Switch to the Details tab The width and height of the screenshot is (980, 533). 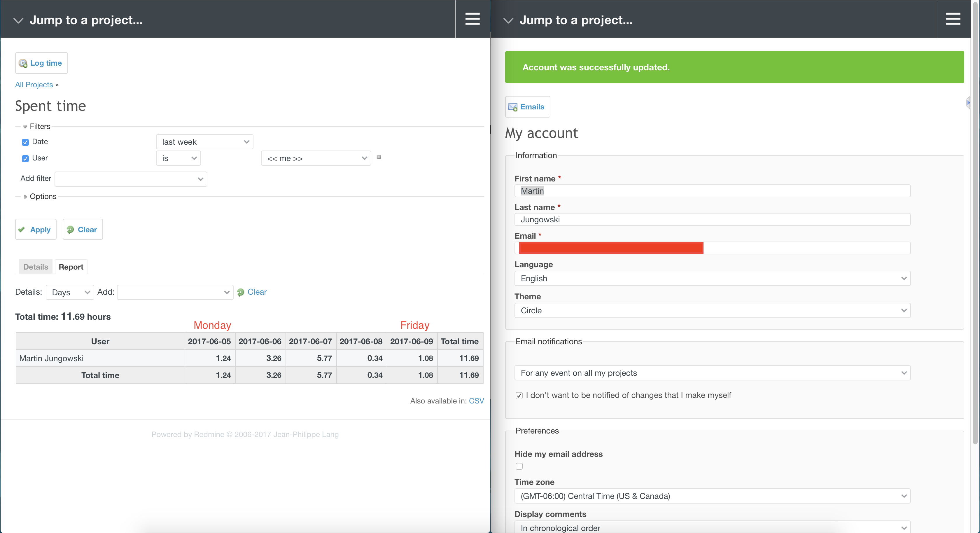[x=36, y=267]
